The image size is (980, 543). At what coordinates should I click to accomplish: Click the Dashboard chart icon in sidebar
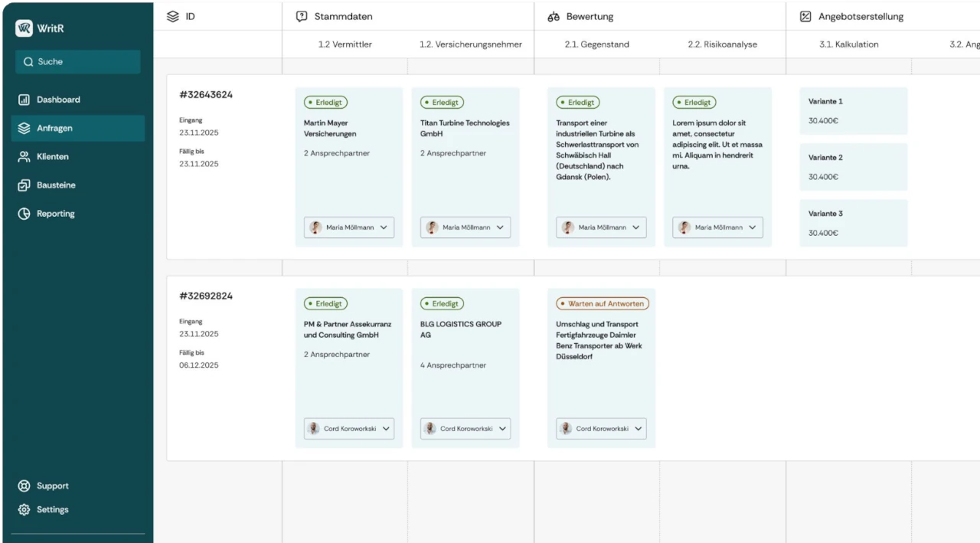(24, 100)
